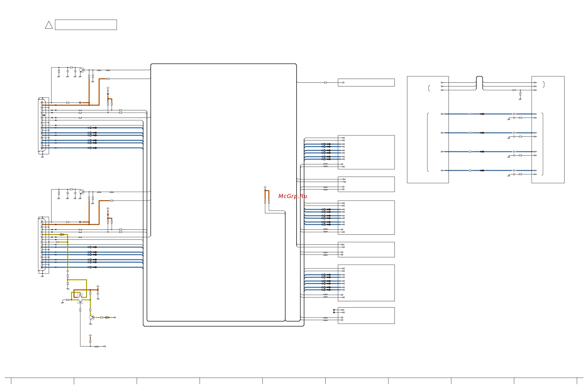Click the transistor symbol in the top-left circuit
Image resolution: width=584 pixels, height=392 pixels.
point(82,70)
